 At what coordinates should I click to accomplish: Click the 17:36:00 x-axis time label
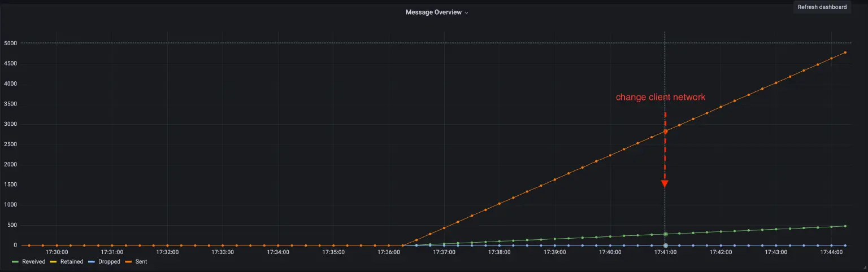pyautogui.click(x=389, y=252)
